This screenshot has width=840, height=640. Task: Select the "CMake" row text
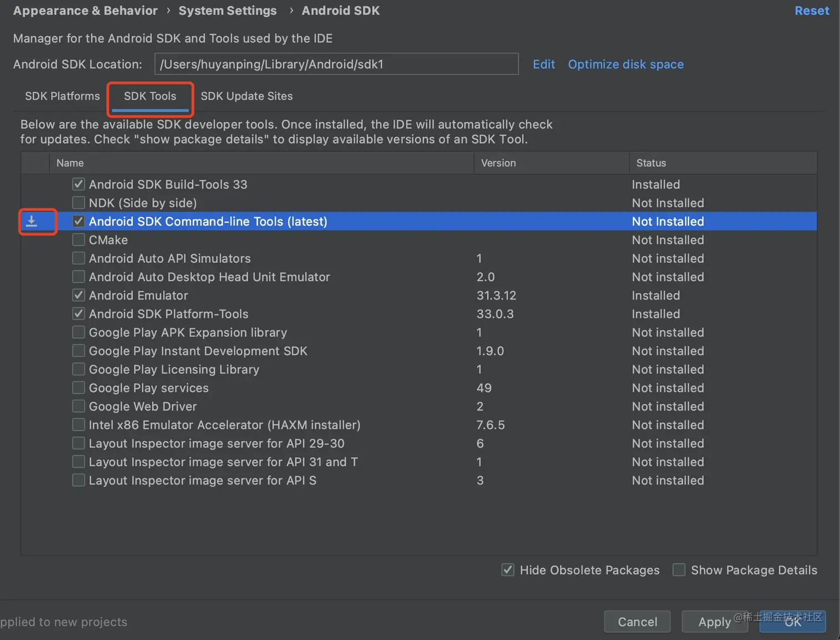click(x=108, y=240)
